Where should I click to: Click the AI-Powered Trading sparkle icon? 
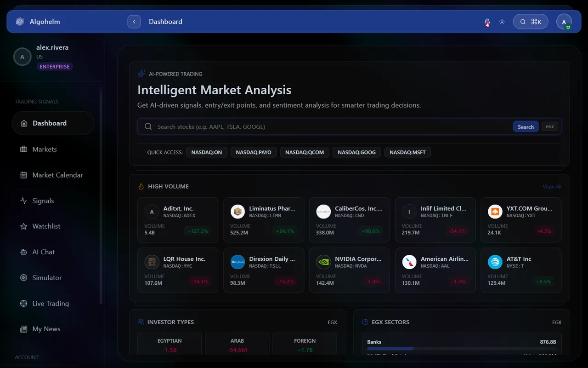[x=141, y=74]
